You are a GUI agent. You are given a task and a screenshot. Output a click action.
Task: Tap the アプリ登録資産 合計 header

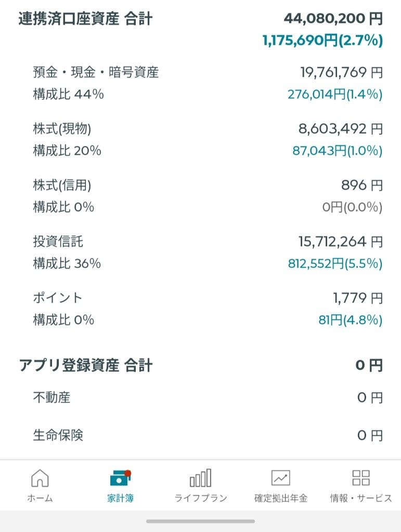86,366
